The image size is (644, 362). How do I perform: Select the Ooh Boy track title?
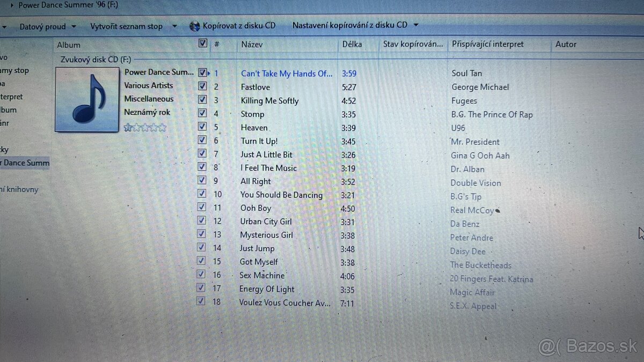click(255, 208)
